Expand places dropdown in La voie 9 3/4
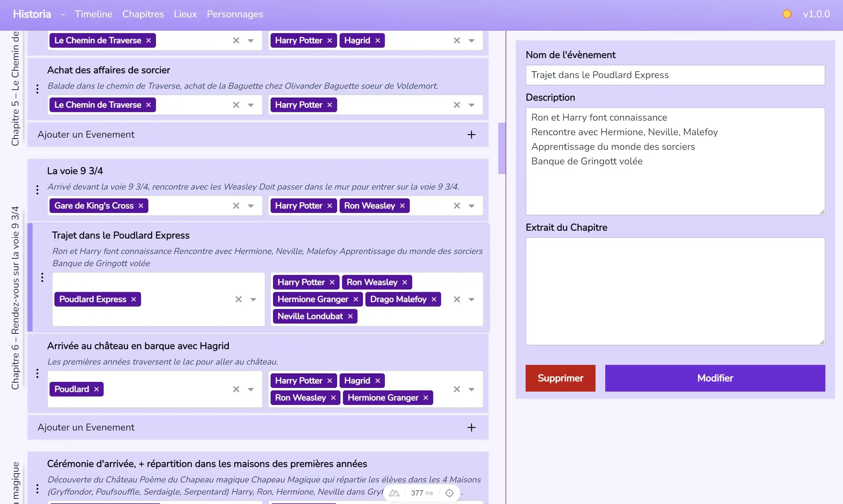The width and height of the screenshot is (843, 504). coord(251,206)
